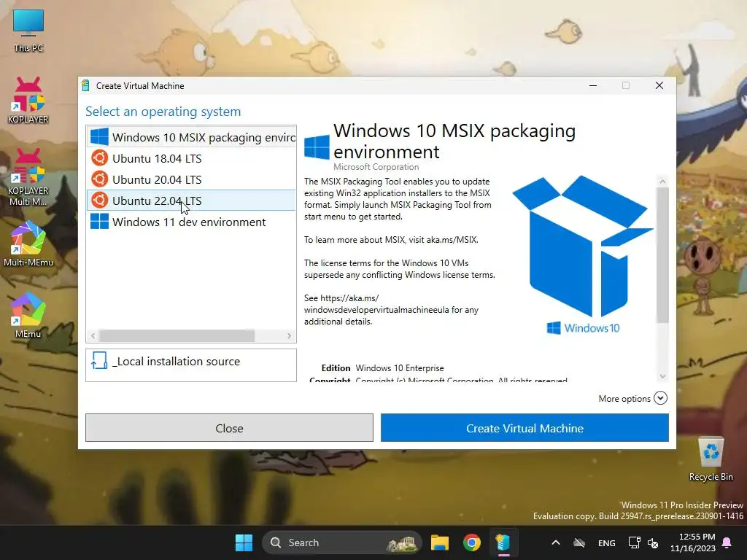
Task: Click the Local installation source icon
Action: point(99,361)
